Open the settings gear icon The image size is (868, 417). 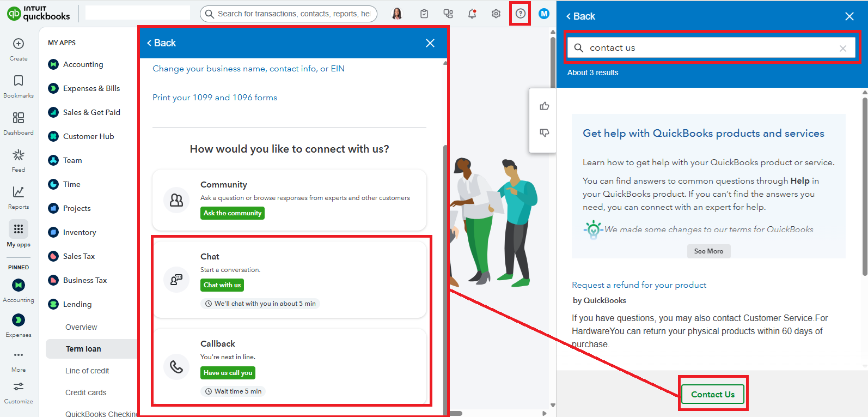(496, 14)
